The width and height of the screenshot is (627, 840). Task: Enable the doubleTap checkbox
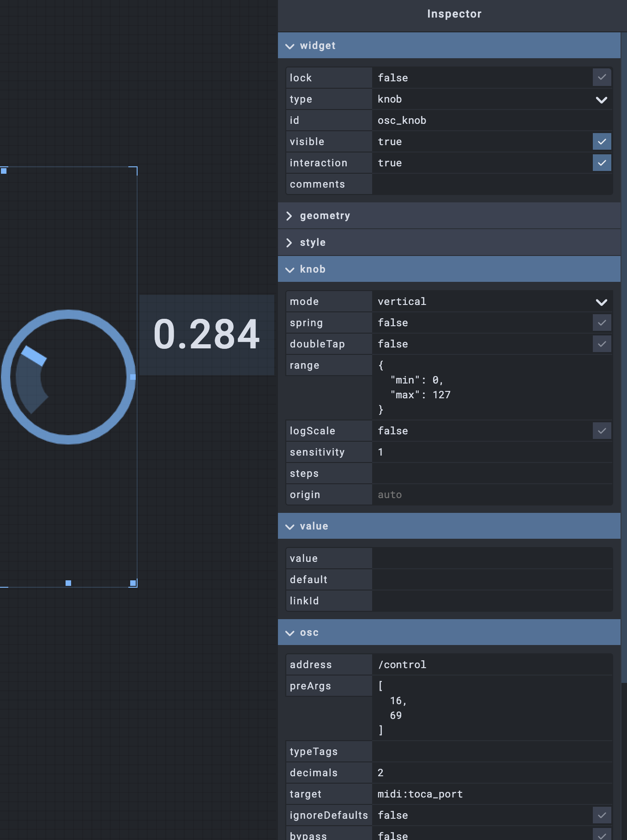[x=602, y=344]
